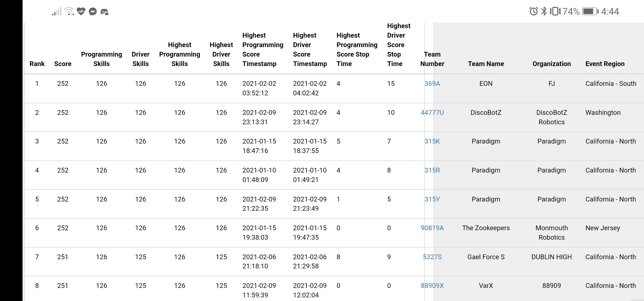Click the Event Region column header
The image size is (644, 301).
pyautogui.click(x=605, y=64)
